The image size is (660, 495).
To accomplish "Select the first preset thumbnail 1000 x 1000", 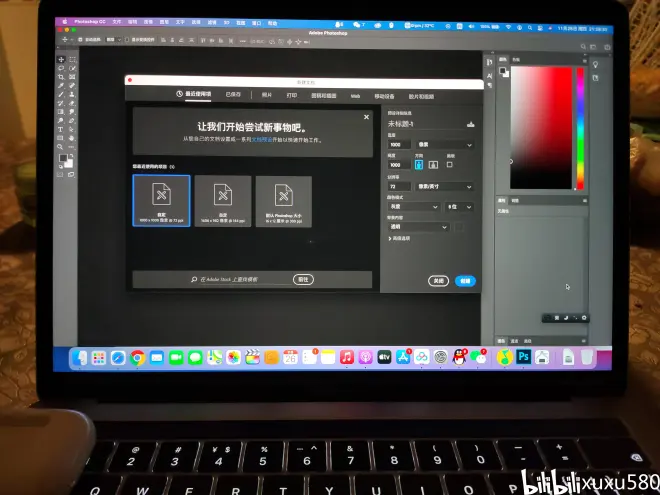I will pos(162,201).
